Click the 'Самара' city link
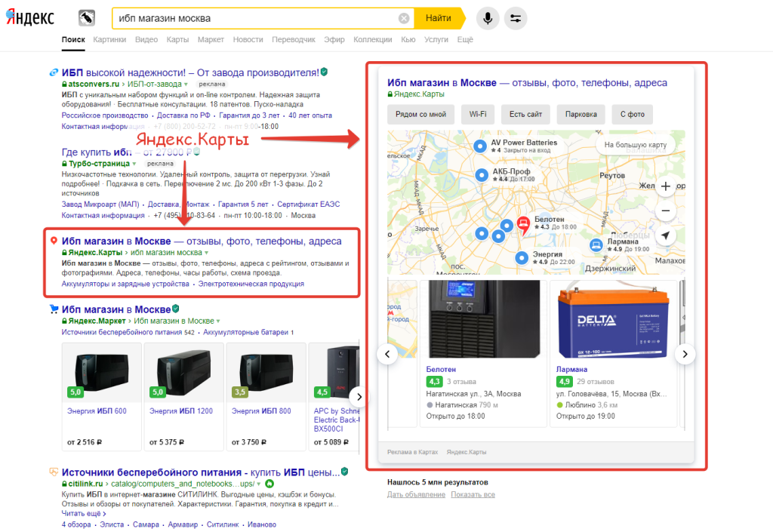Image resolution: width=773 pixels, height=532 pixels. coord(146,524)
